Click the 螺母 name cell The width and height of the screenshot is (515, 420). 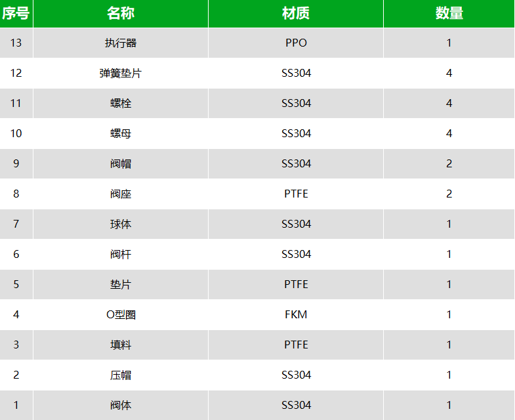(121, 133)
